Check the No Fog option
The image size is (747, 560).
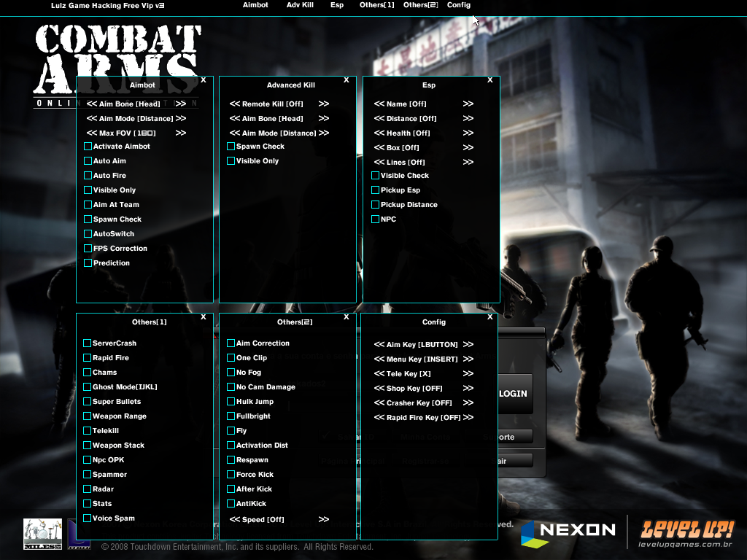point(231,373)
